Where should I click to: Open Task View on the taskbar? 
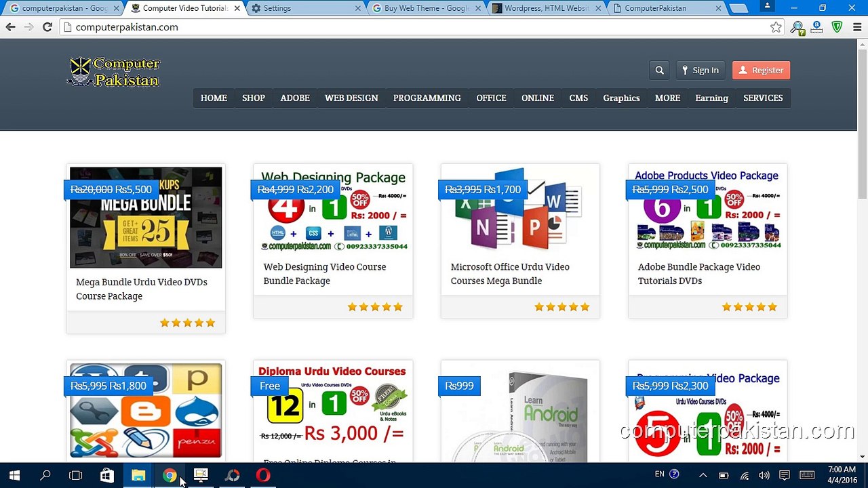(x=76, y=475)
